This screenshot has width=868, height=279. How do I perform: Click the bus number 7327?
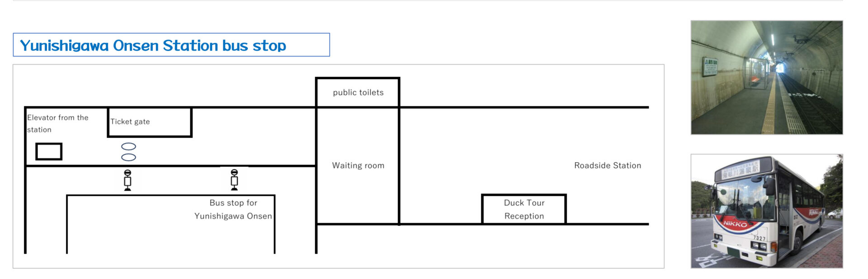pos(759,238)
